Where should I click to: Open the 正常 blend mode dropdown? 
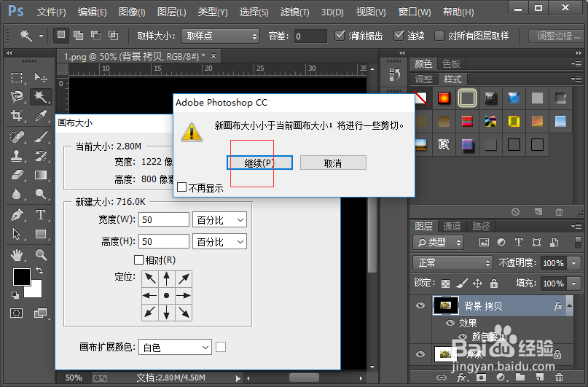[x=452, y=262]
